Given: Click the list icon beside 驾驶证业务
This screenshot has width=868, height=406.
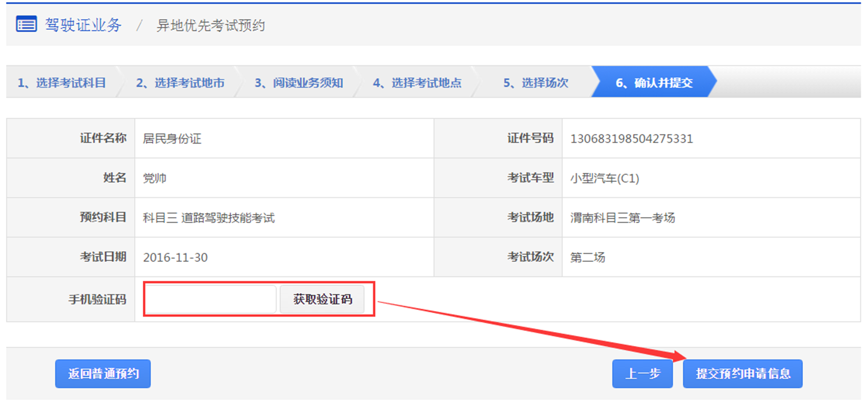Looking at the screenshot, I should [x=26, y=24].
